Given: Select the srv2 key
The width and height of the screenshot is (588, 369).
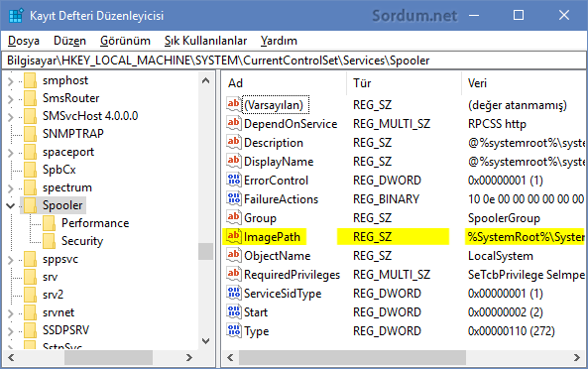Looking at the screenshot, I should [x=53, y=295].
